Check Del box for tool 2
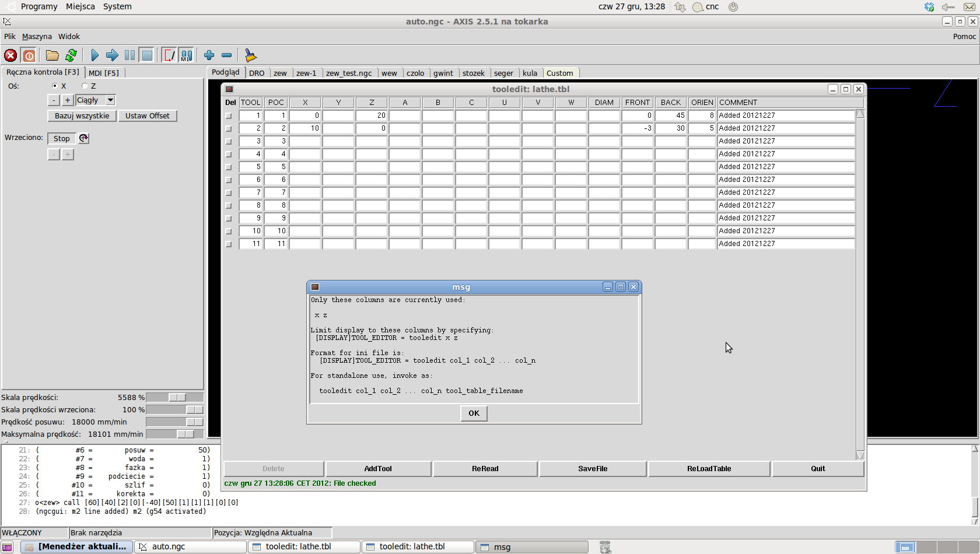980x554 pixels. coord(229,128)
